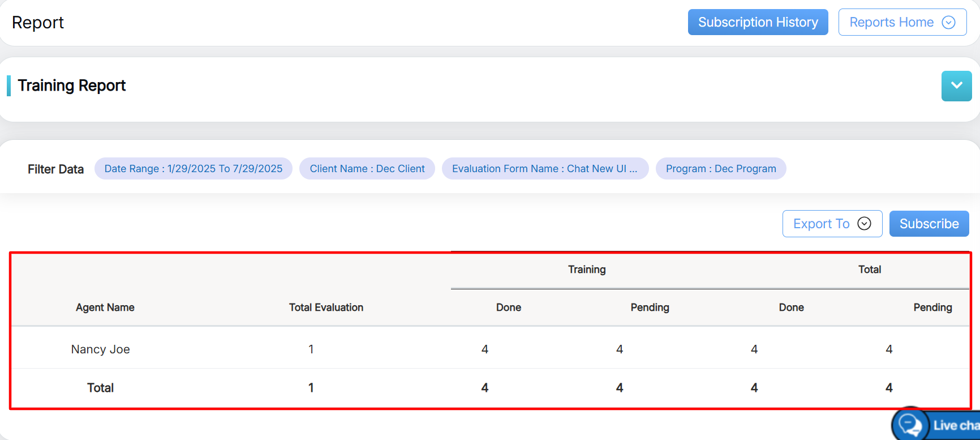Select the Date Range filter chip
Screen dimensions: 980x440
(194, 169)
